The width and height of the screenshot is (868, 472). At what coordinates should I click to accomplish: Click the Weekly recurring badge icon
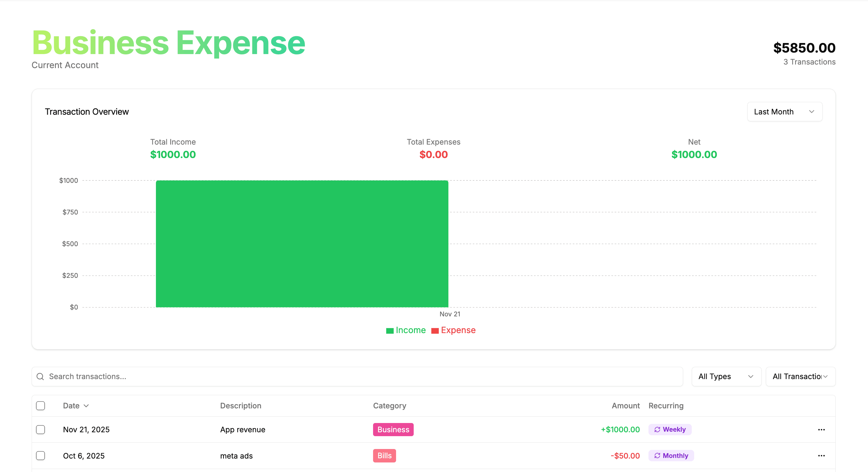[x=657, y=430]
